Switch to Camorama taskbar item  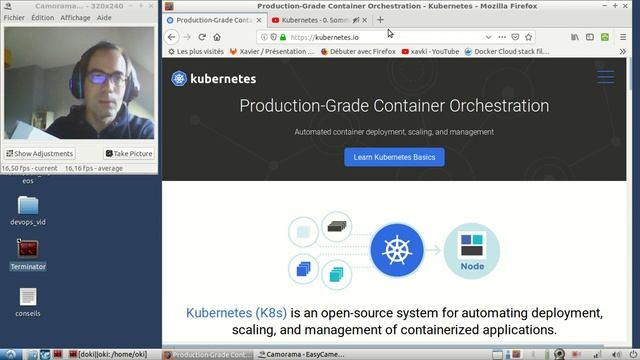[301, 354]
